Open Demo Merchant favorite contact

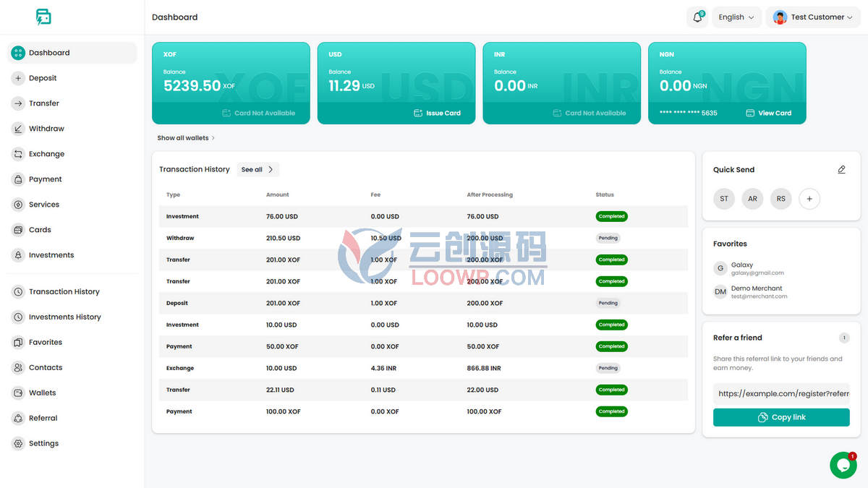(750, 292)
